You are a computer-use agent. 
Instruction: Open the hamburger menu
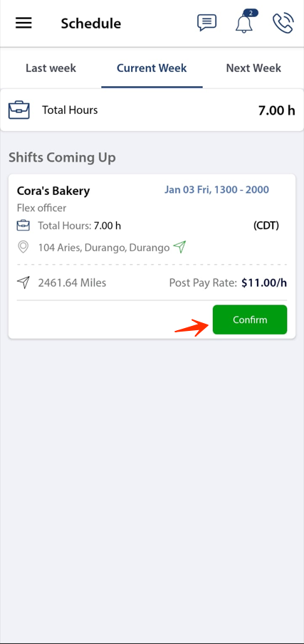coord(23,23)
